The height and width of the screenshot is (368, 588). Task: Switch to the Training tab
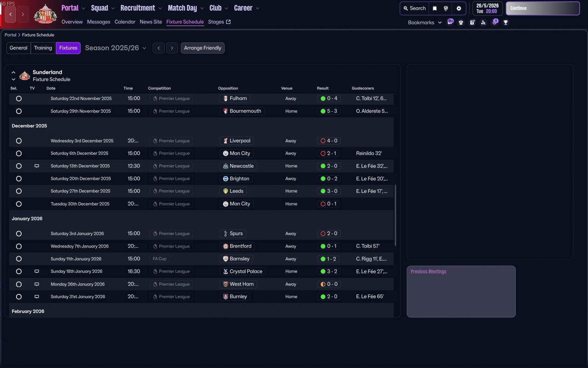(x=43, y=48)
